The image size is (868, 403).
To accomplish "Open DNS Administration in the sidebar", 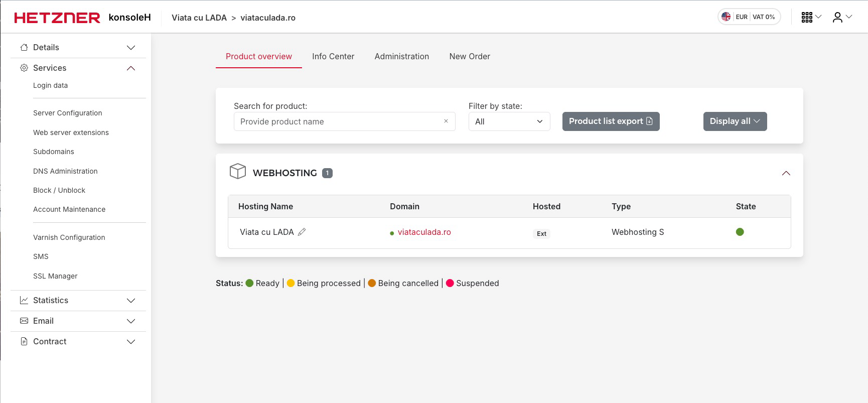I will click(x=65, y=171).
